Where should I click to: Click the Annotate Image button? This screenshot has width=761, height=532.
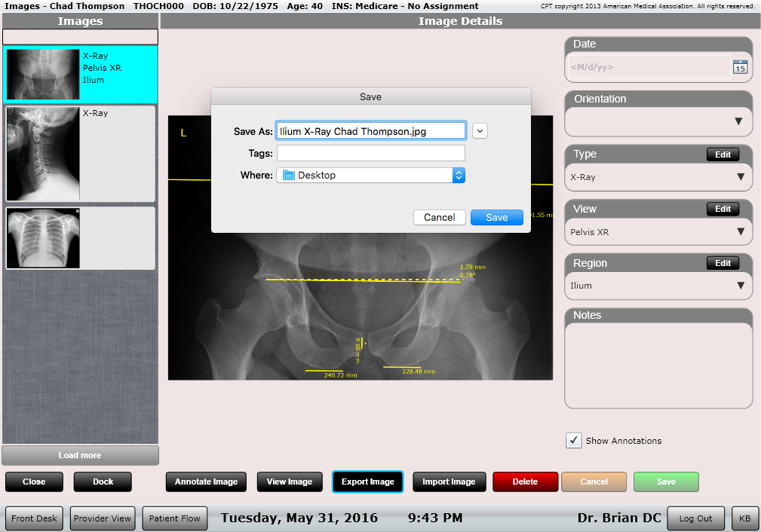point(206,482)
